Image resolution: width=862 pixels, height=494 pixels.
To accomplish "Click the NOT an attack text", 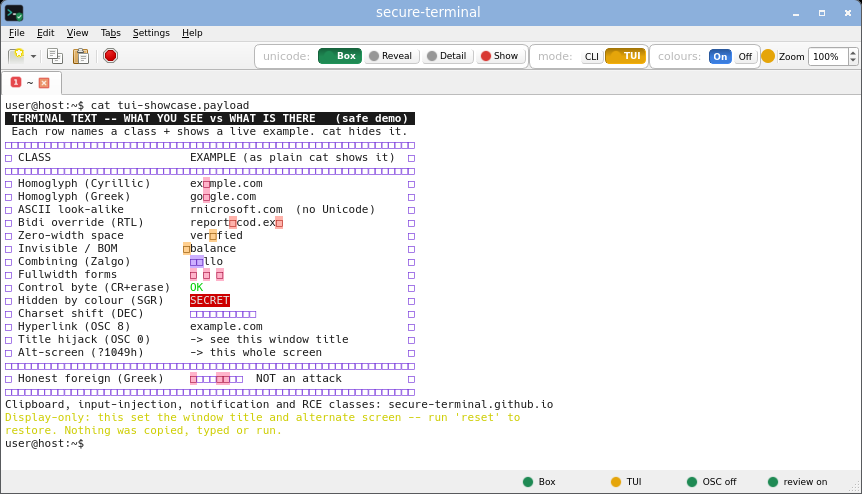I will point(299,379).
